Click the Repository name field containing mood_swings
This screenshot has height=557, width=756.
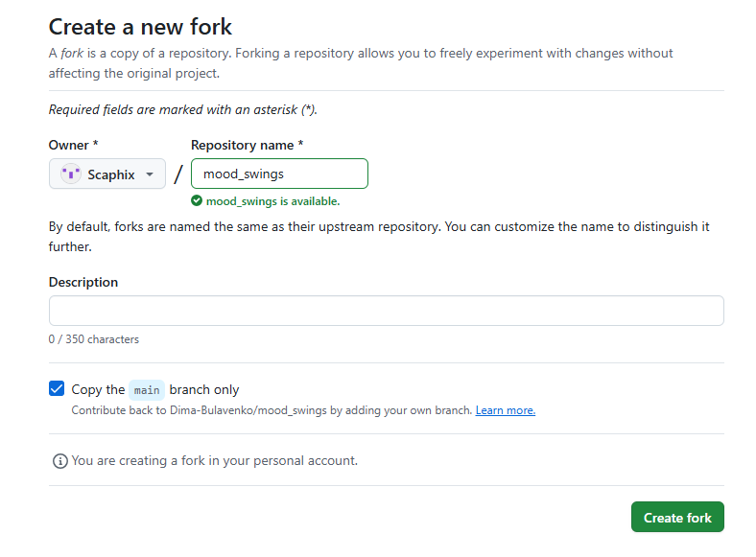[279, 174]
